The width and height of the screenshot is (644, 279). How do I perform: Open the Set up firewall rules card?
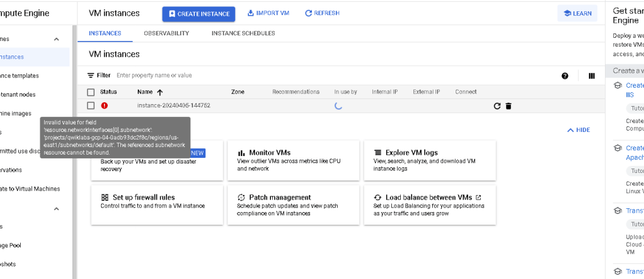point(157,205)
